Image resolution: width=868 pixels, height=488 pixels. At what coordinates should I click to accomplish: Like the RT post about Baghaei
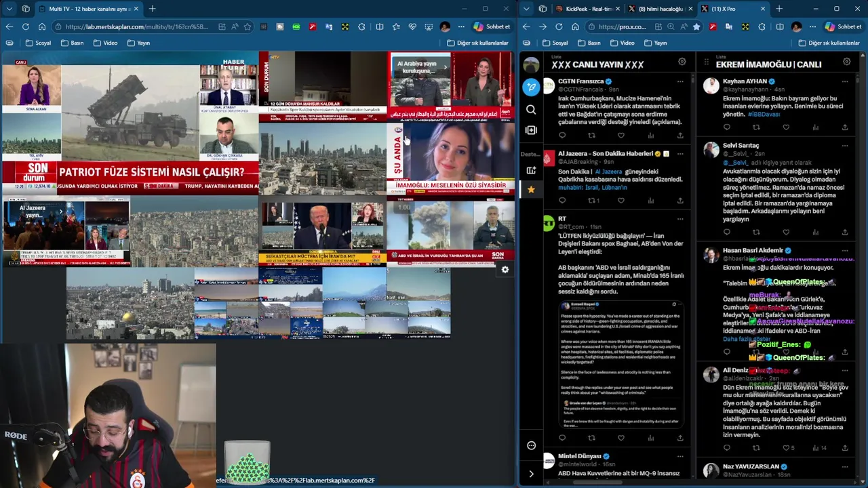(621, 438)
